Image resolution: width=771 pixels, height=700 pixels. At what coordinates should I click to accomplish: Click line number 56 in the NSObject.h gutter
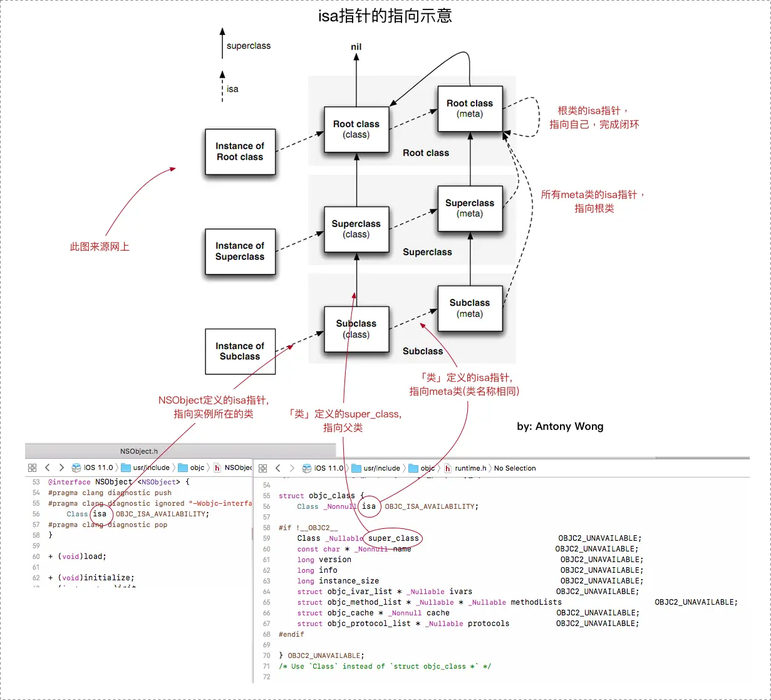click(36, 514)
